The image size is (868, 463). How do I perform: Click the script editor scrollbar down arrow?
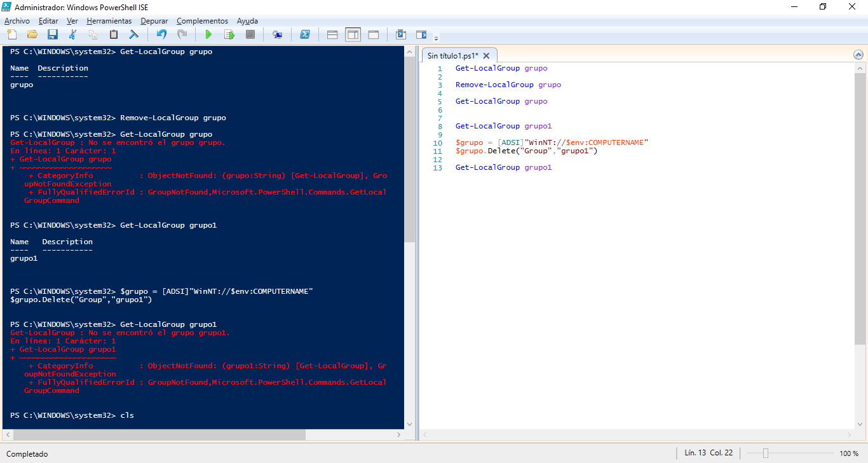coord(859,424)
